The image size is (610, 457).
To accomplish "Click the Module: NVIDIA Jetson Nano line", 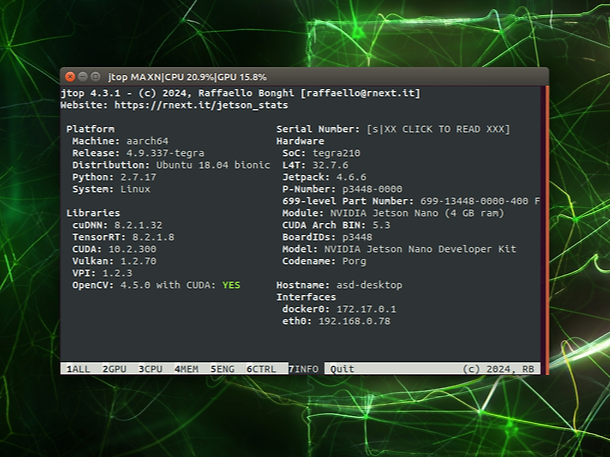I will coord(393,213).
